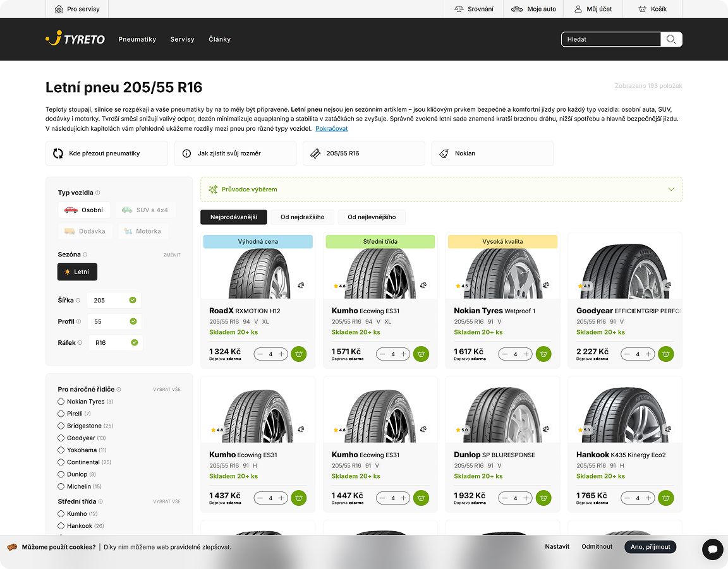This screenshot has width=728, height=569.
Task: Click info icon next to Sezóna
Action: 85,255
